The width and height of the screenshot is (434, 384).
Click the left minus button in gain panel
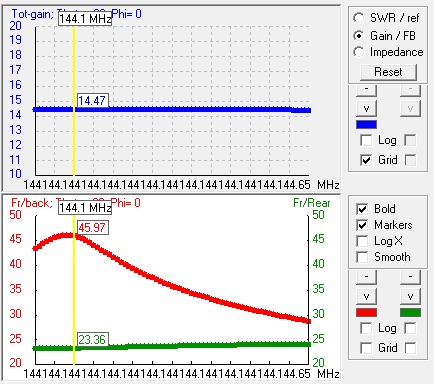coord(366,90)
